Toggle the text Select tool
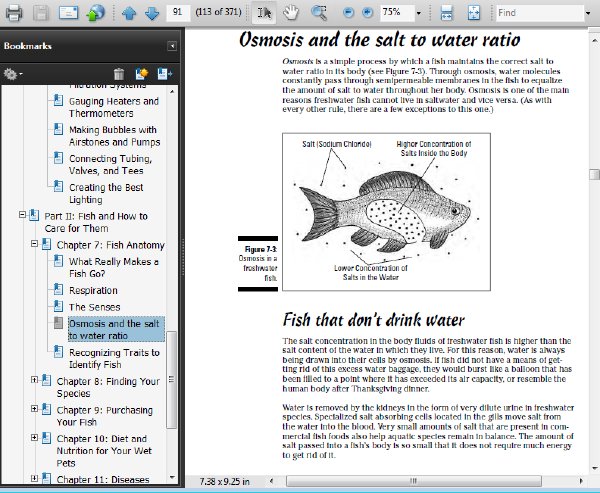The height and width of the screenshot is (493, 600). coord(264,13)
